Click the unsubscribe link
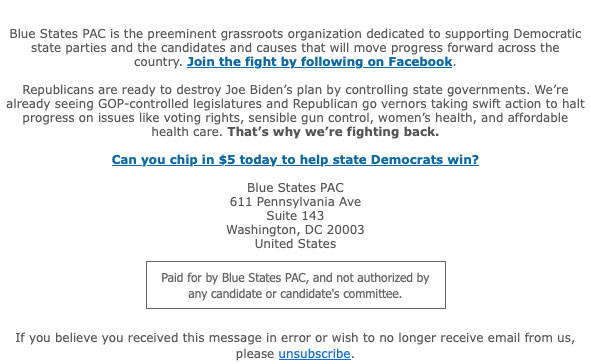The height and width of the screenshot is (364, 591). (x=315, y=354)
